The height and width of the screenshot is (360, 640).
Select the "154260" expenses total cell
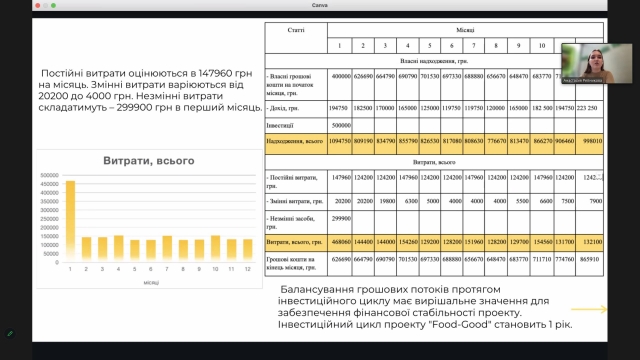coord(407,242)
